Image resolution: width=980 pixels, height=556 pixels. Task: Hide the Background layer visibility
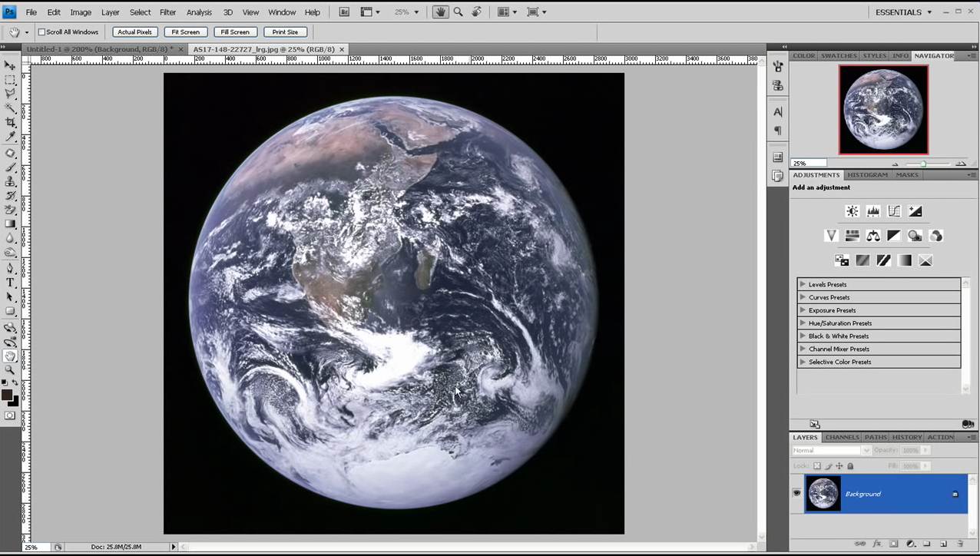point(796,493)
